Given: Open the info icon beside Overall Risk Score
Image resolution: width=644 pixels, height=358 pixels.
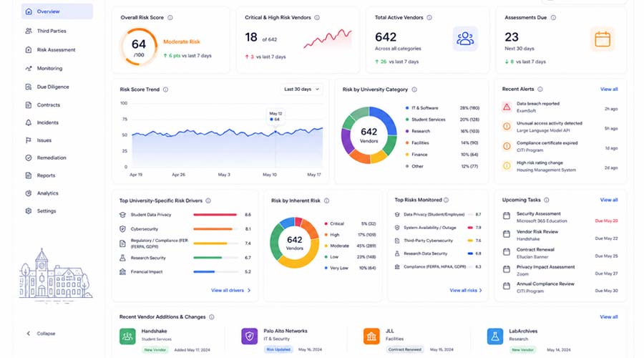Looking at the screenshot, I should click(170, 18).
